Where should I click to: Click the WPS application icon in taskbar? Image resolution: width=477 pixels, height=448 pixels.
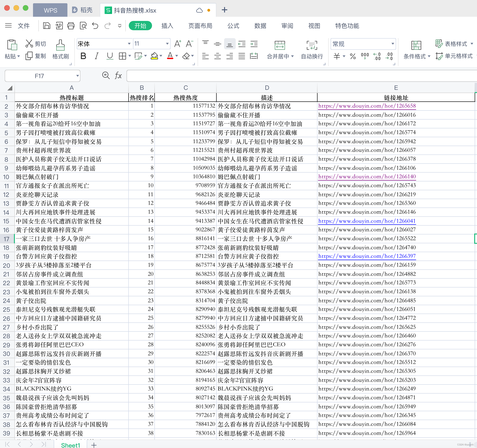49,9
